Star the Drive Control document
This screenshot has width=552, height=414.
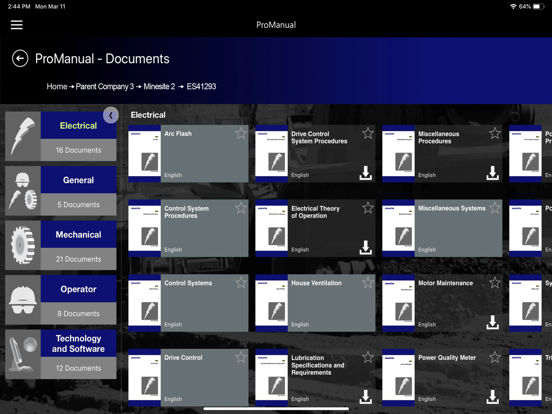point(241,357)
